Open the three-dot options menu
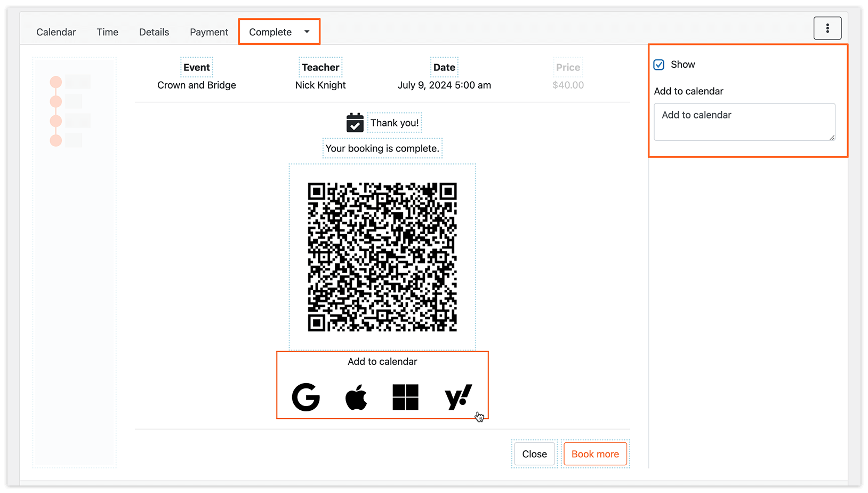 (x=827, y=28)
